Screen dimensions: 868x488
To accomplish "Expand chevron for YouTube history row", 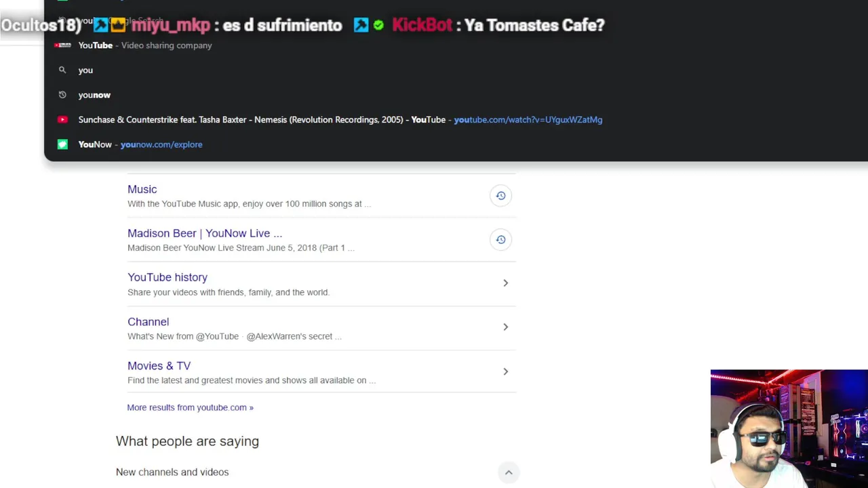I will [505, 283].
